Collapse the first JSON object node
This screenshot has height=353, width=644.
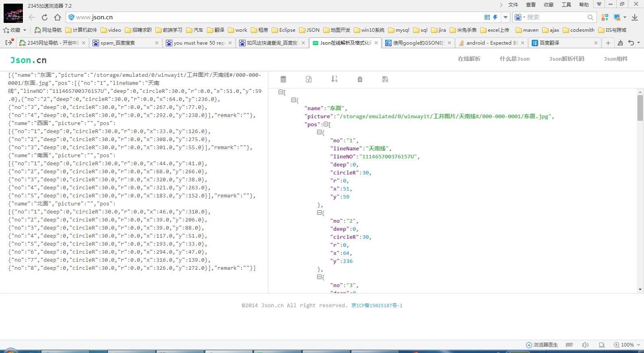tap(293, 100)
